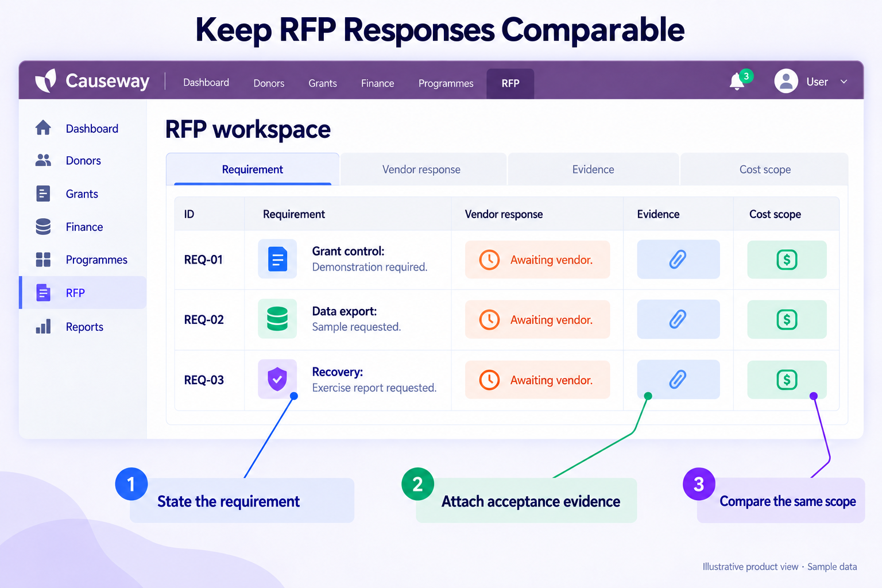This screenshot has width=882, height=588.
Task: Open cost scope for REQ-03
Action: click(787, 380)
